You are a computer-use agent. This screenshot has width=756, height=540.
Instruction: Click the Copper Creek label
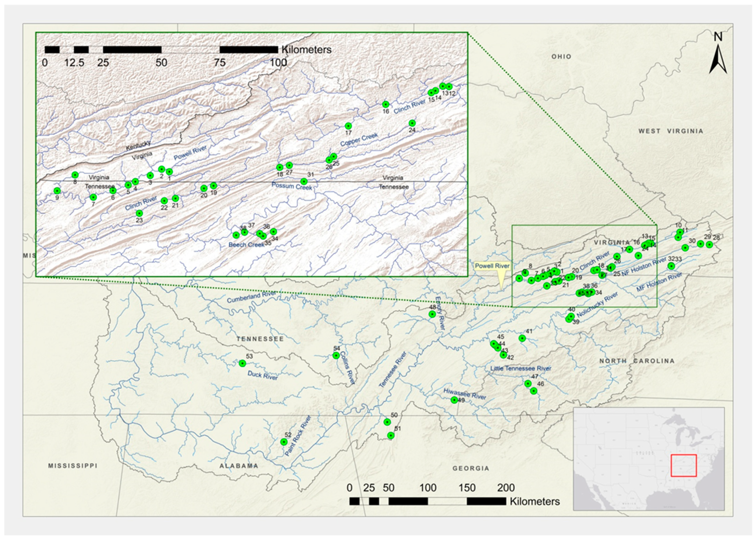coord(359,140)
